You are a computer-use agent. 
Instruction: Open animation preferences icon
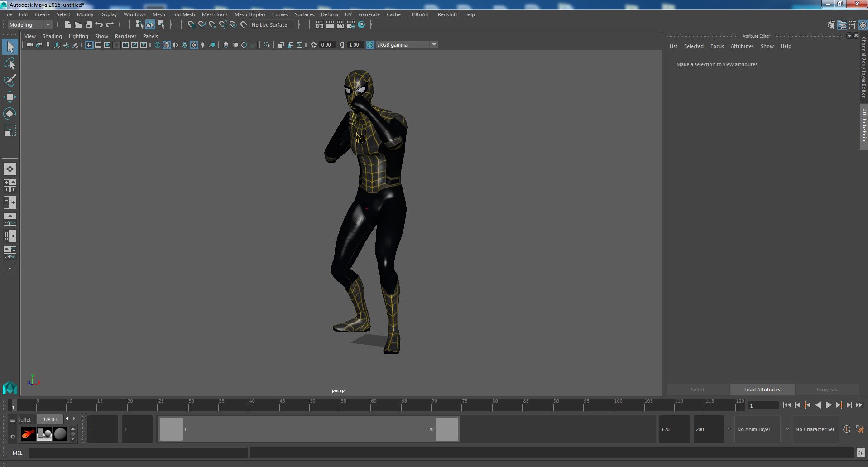[860, 429]
